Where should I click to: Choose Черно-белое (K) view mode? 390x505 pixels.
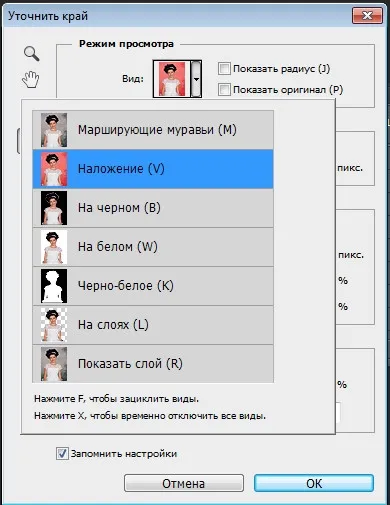pos(153,286)
